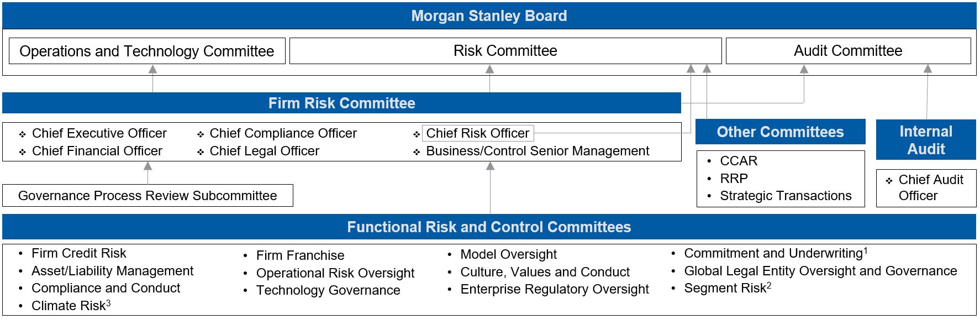Select the Strategic Transactions list item
The image size is (980, 319).
[x=786, y=196]
